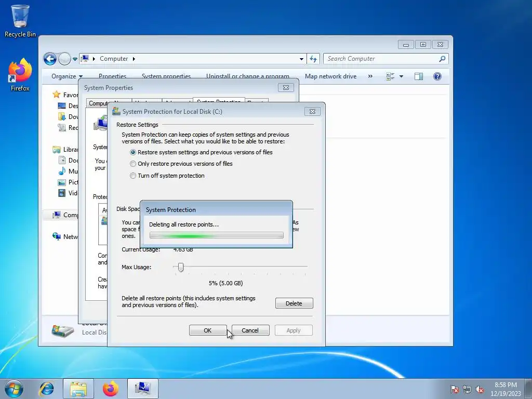Select the Pictures library icon
This screenshot has width=532, height=399.
(62, 182)
